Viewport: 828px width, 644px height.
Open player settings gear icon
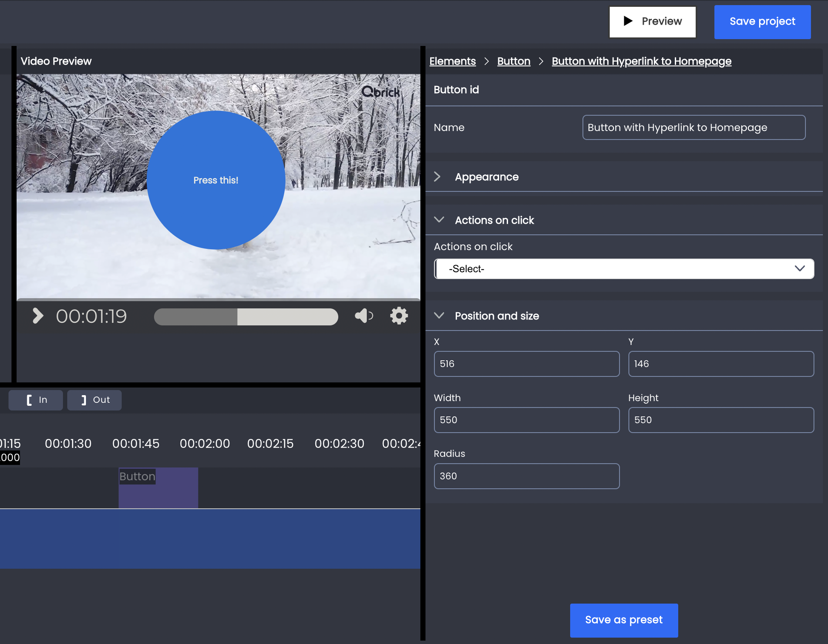399,316
